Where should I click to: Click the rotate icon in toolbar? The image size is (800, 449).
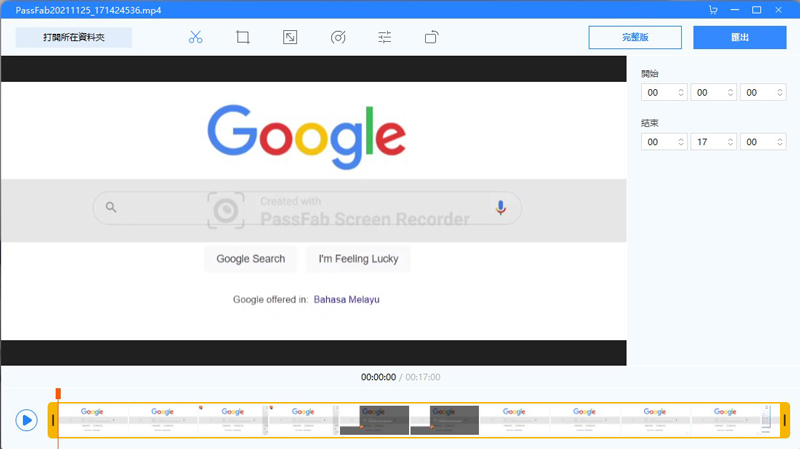(x=432, y=37)
